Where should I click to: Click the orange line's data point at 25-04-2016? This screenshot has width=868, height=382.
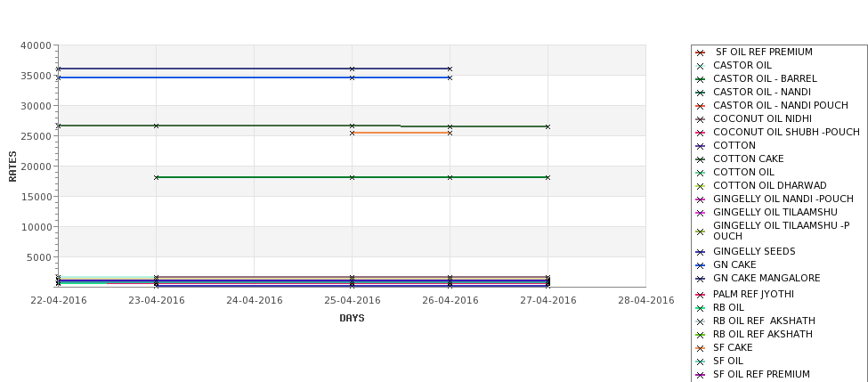(x=353, y=133)
